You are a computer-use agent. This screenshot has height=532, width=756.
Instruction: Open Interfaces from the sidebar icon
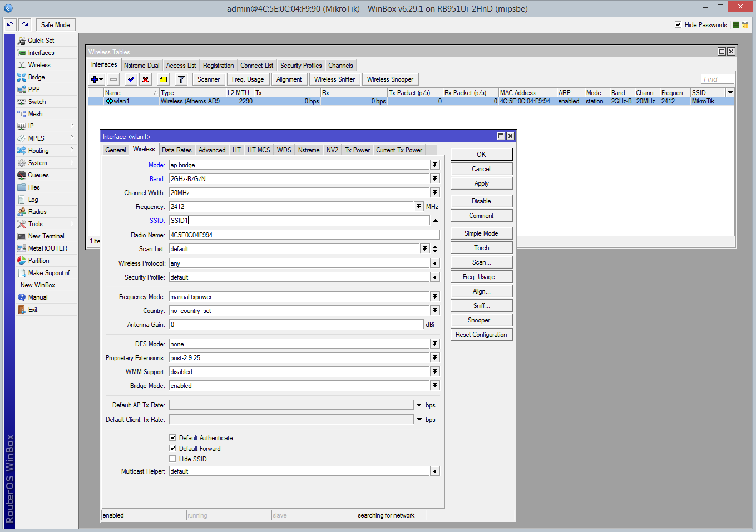[22, 53]
